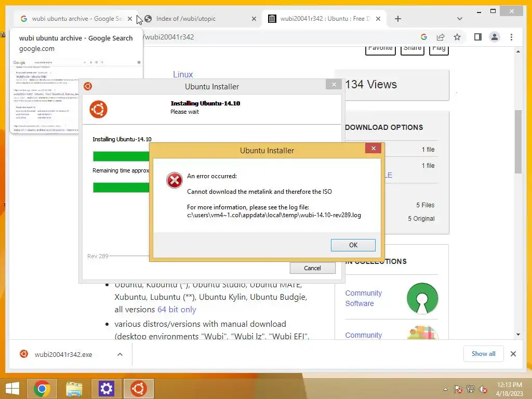Click the Google favicon on first tab
532x399 pixels.
pyautogui.click(x=24, y=19)
